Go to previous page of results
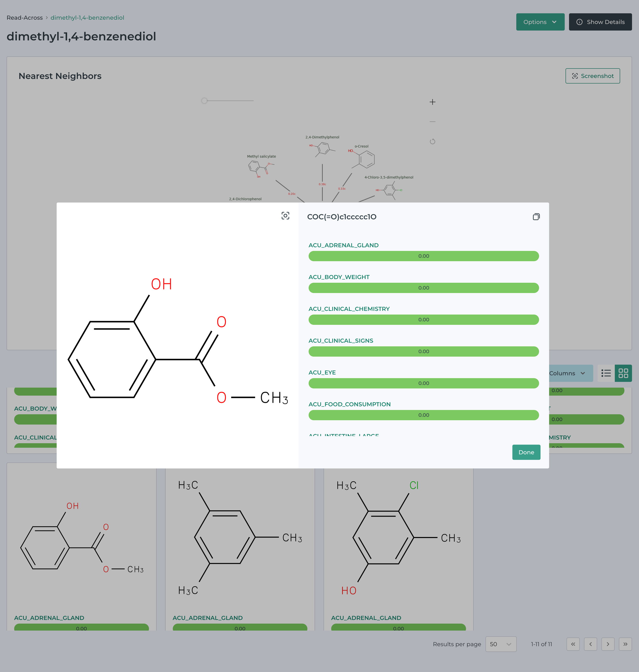The width and height of the screenshot is (639, 672). [x=590, y=644]
